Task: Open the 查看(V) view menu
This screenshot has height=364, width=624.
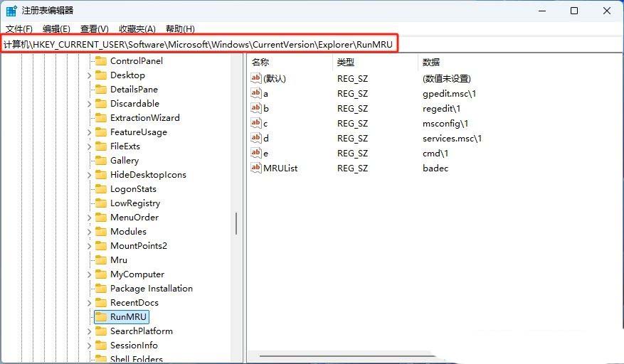Action: 94,29
